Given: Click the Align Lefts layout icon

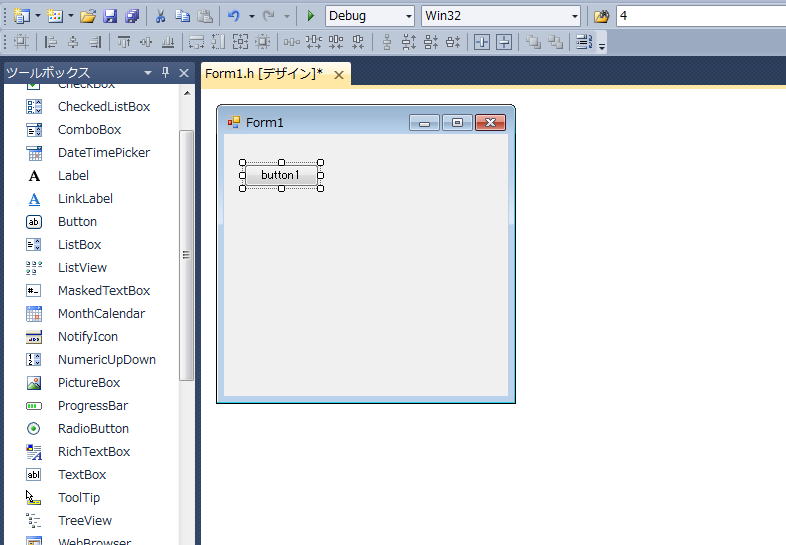Looking at the screenshot, I should (50, 42).
